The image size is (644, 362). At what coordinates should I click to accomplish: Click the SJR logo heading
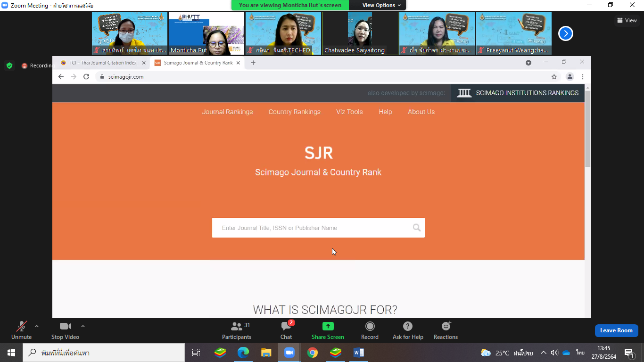click(319, 153)
